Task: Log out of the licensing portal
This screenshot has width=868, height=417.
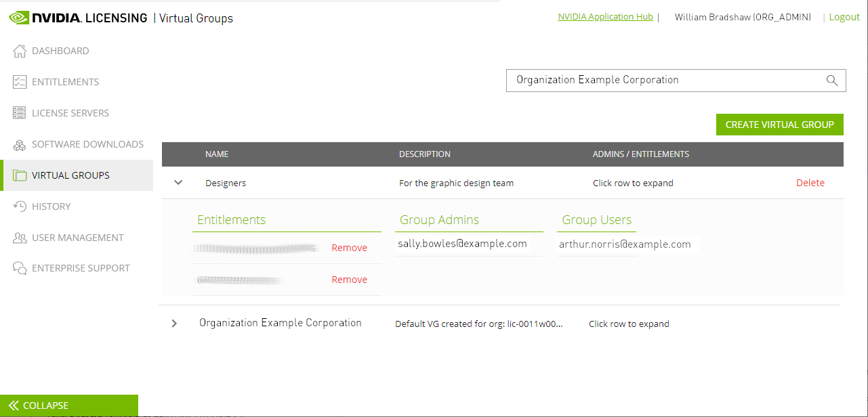Action: tap(844, 16)
